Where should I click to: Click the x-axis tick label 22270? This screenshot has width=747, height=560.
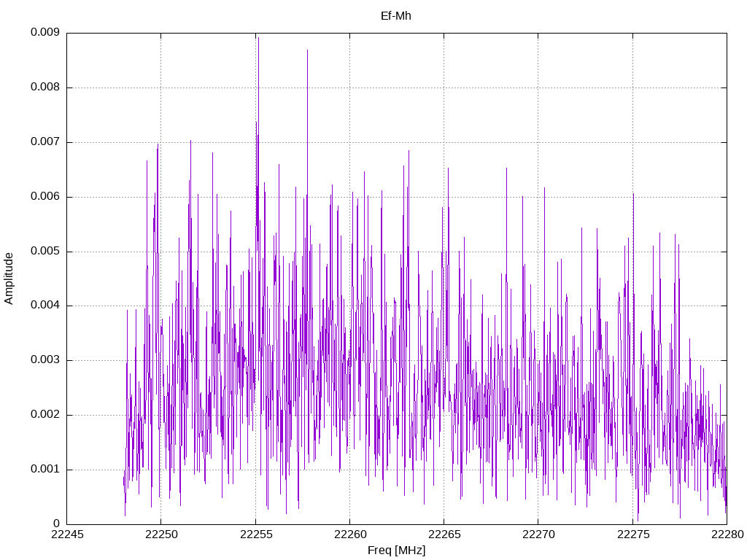point(539,534)
